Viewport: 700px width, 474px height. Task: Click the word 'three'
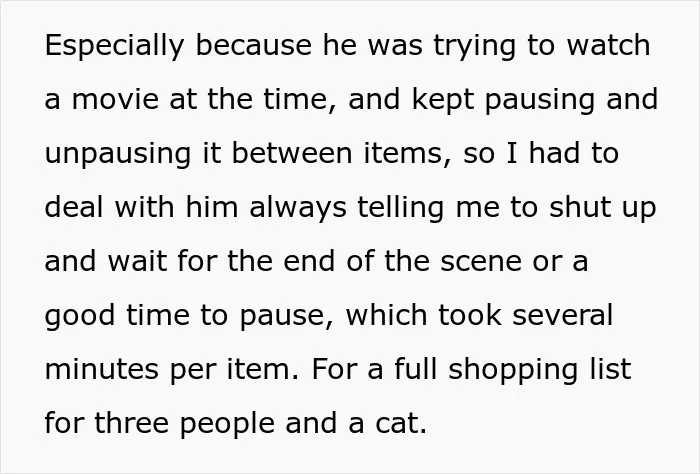pyautogui.click(x=132, y=424)
